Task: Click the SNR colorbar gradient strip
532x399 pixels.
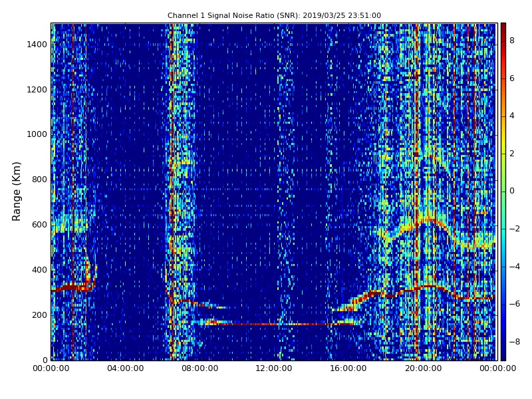Action: pos(503,192)
